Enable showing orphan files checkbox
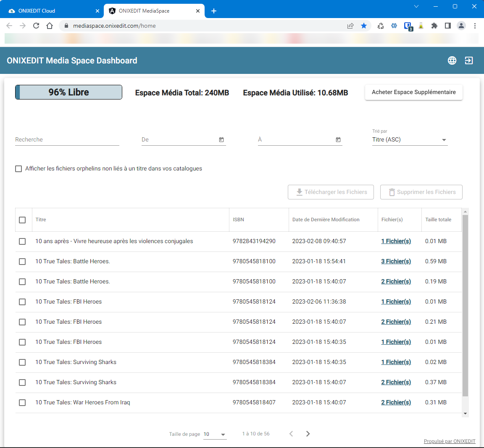 coord(18,169)
